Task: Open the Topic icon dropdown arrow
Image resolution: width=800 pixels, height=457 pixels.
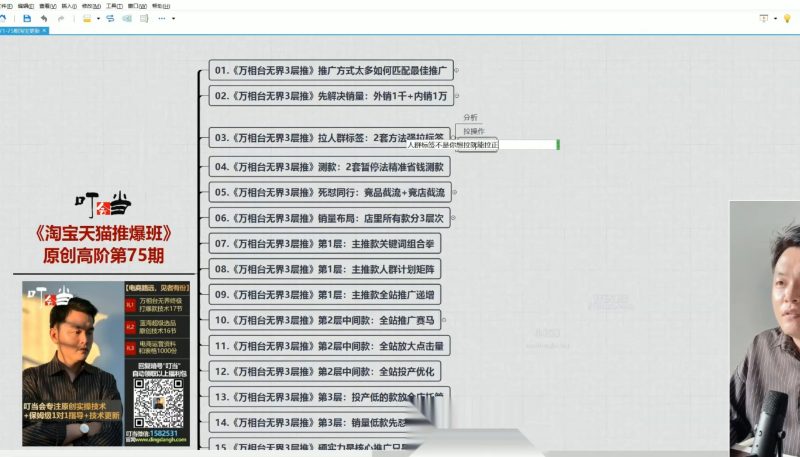Action: click(98, 19)
